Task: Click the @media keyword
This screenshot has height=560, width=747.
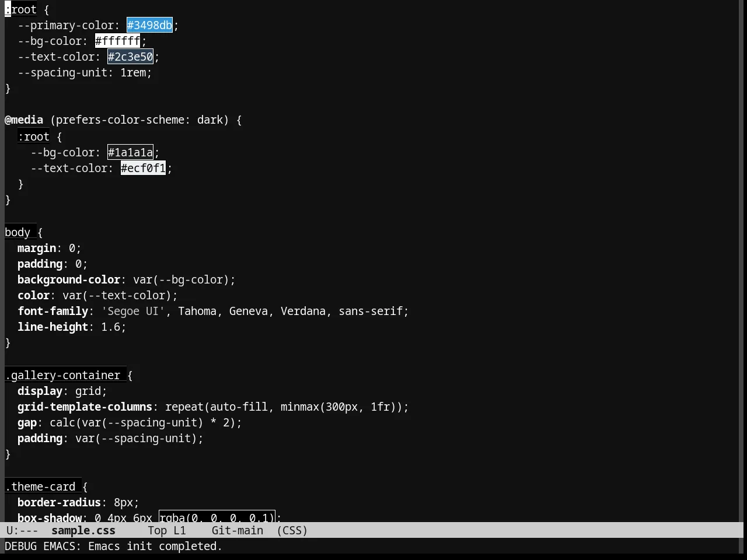Action: coord(24,120)
